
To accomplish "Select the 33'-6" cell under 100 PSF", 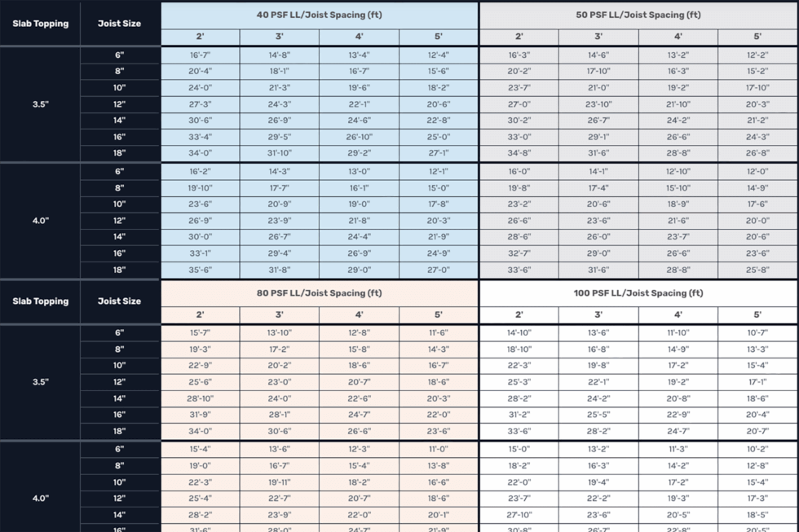I will [x=519, y=431].
